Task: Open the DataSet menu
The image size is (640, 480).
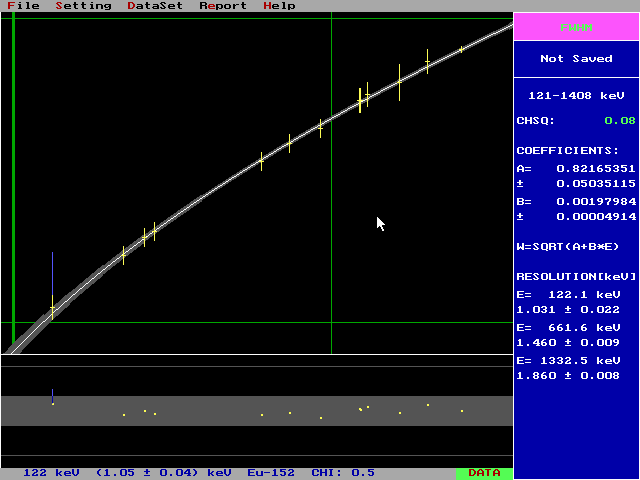Action: [x=155, y=6]
